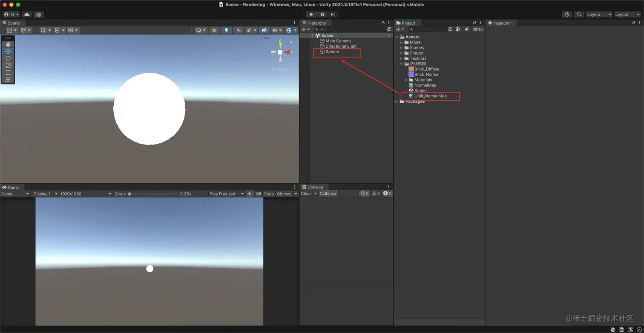Open the Project panel search-in-window icon

pos(450,29)
